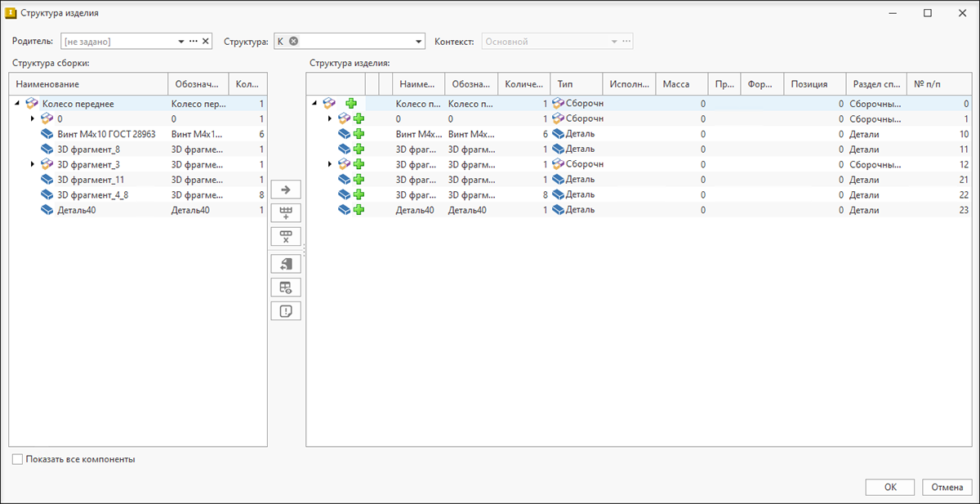
Task: Click the assembly icon beside 3D фрагмент_3
Action: tap(47, 164)
